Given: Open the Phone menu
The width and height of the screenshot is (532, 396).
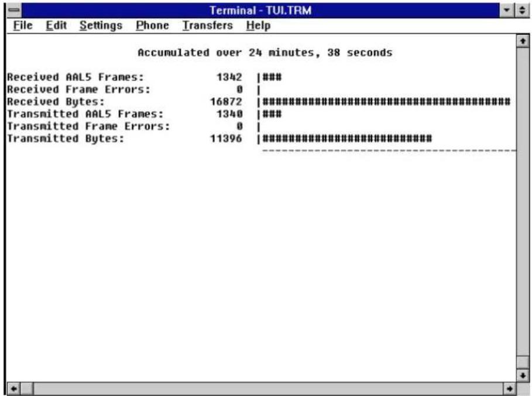Looking at the screenshot, I should click(152, 25).
